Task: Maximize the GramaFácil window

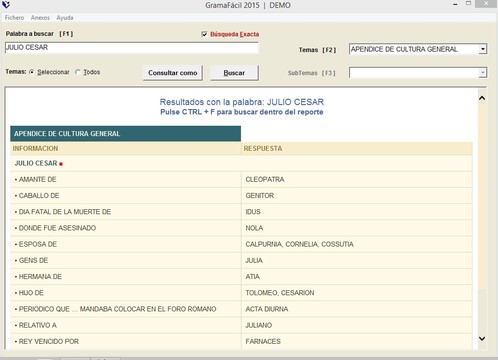Action: coord(468,4)
